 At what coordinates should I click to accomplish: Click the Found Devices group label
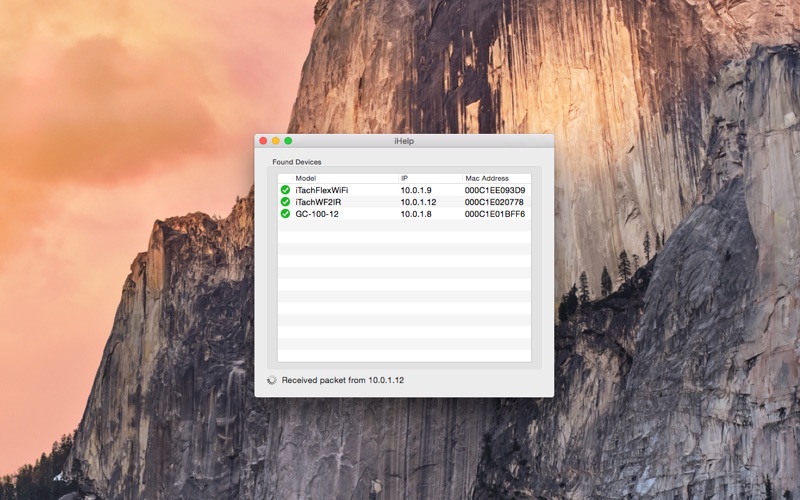tap(296, 162)
